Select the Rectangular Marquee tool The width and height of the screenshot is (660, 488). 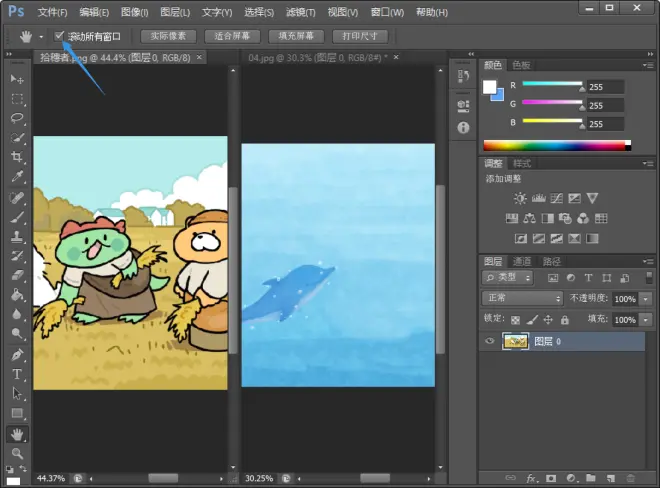coord(17,99)
